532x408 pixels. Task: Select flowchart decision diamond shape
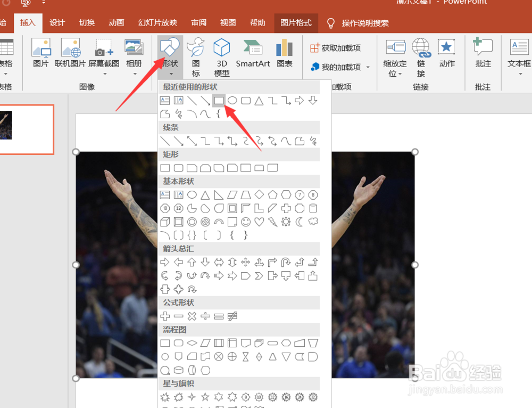tap(192, 343)
